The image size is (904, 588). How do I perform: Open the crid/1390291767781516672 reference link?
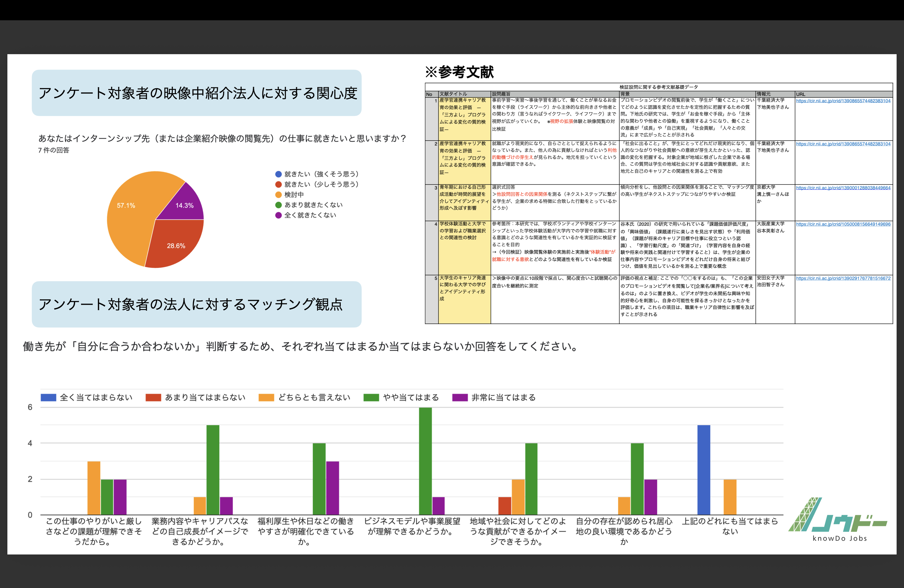pos(843,278)
